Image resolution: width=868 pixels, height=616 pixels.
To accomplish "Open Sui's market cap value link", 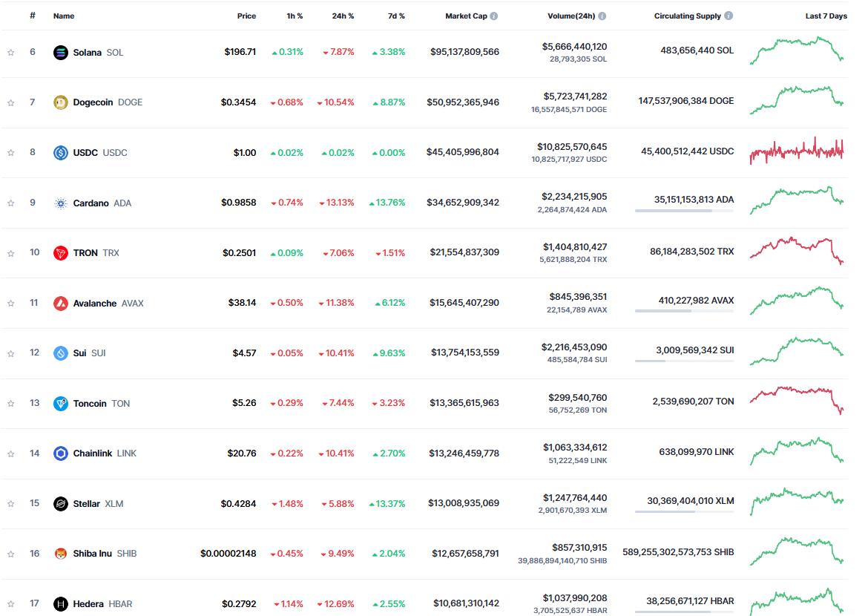I will (x=465, y=353).
